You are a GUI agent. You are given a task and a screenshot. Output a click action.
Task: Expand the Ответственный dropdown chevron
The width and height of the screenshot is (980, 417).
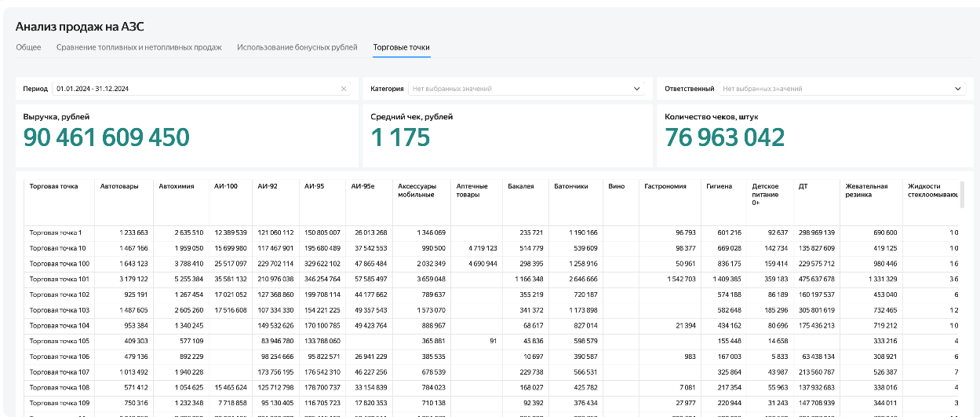(958, 89)
